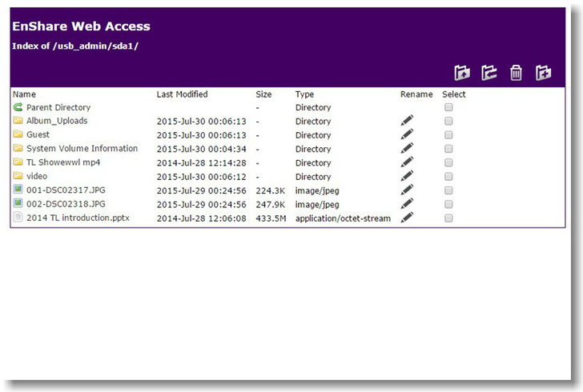This screenshot has width=583, height=392.
Task: Click the trash delete icon
Action: tap(517, 73)
